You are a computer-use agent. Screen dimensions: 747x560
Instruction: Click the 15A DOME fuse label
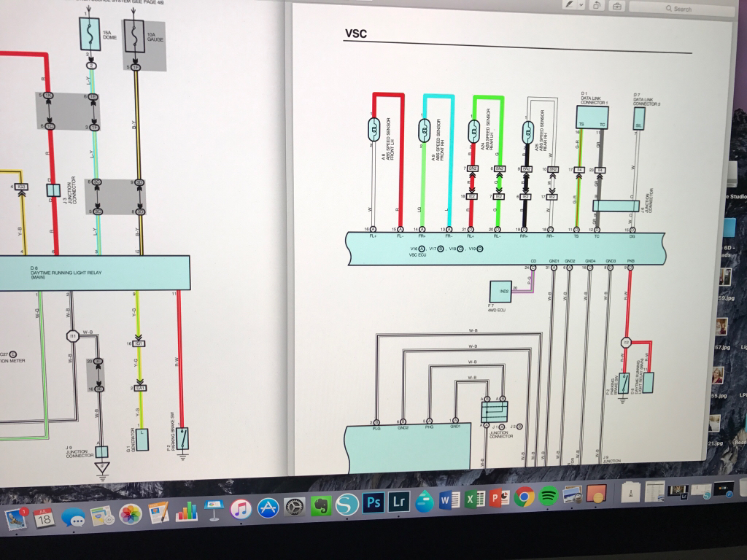(x=109, y=35)
